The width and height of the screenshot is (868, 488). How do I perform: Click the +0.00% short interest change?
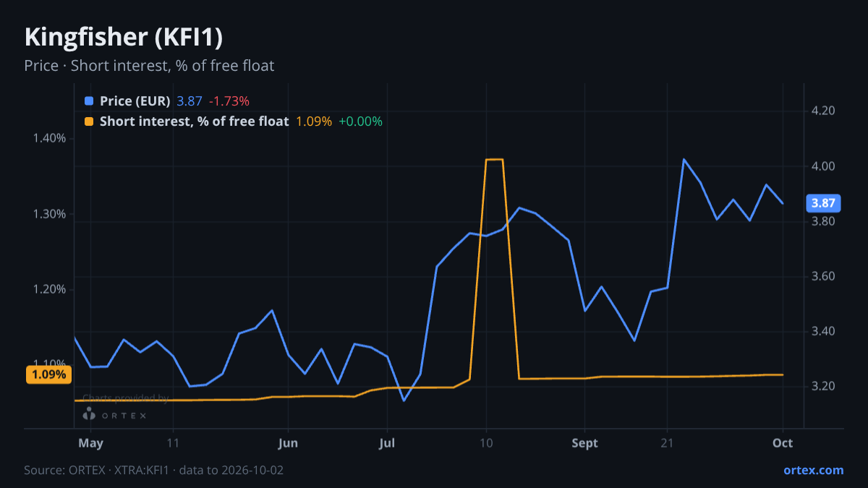[360, 121]
